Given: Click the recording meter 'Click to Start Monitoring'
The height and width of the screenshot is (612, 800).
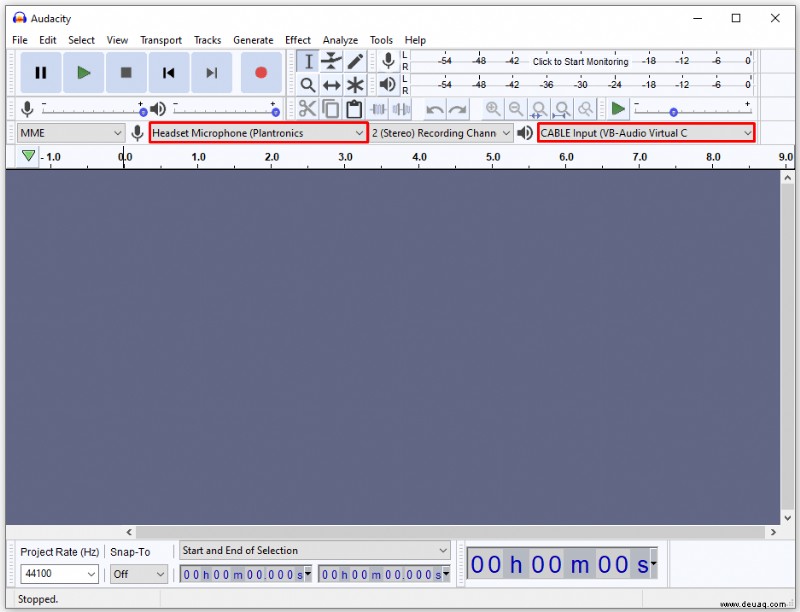Looking at the screenshot, I should [581, 61].
